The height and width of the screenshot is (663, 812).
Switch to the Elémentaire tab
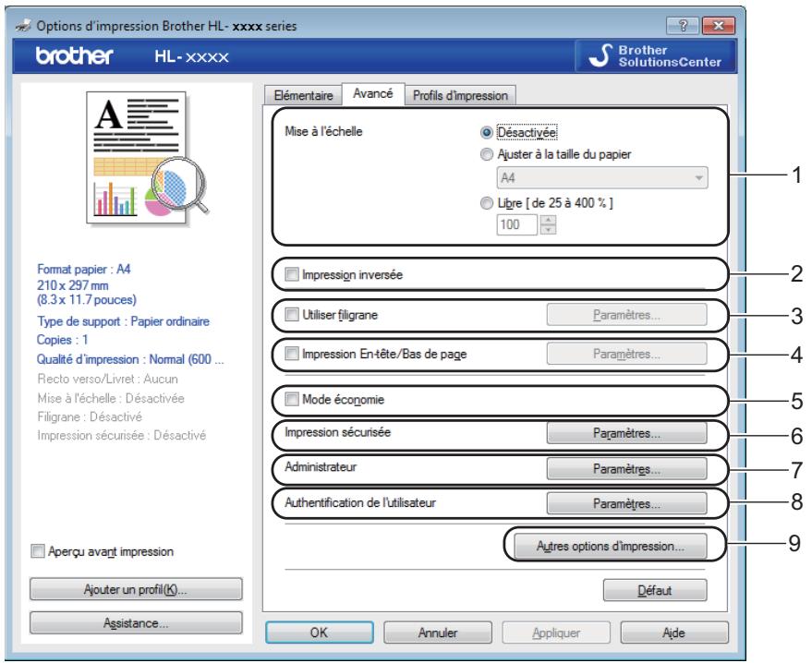[304, 95]
